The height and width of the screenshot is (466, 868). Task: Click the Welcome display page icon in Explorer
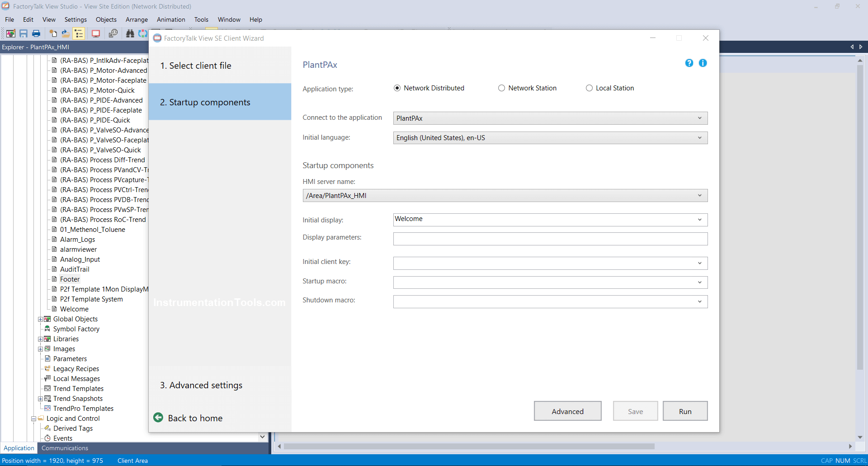54,309
